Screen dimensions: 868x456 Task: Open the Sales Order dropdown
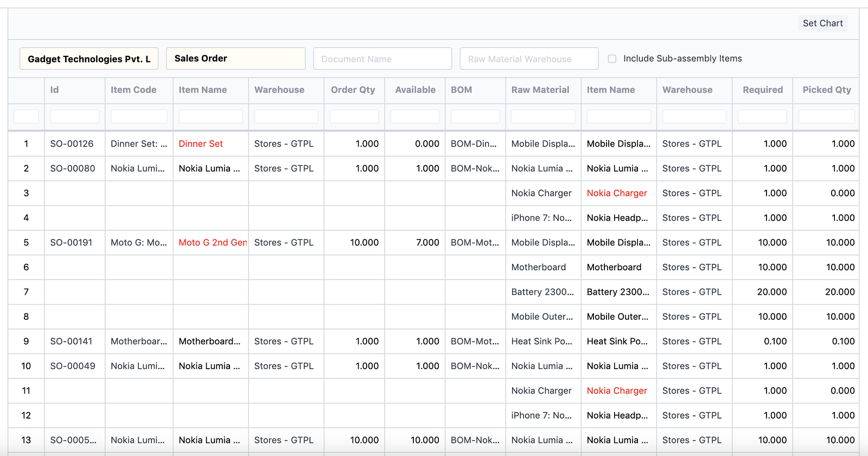coord(235,59)
